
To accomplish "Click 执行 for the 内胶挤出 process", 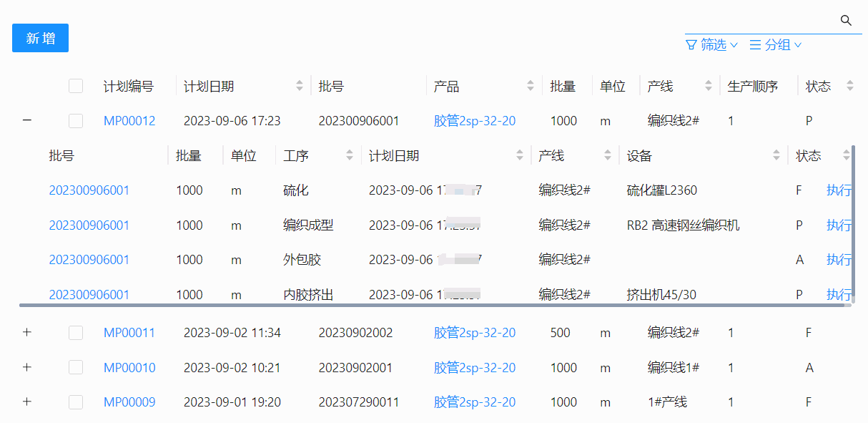I will click(839, 294).
